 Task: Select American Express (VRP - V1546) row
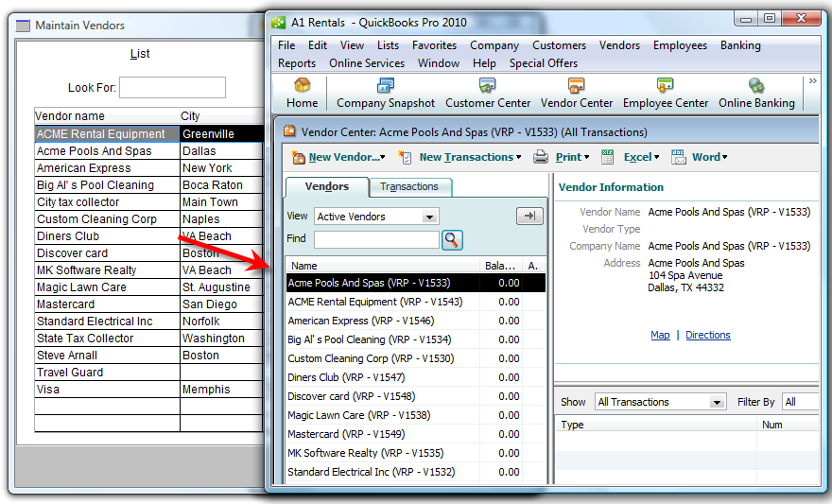tap(415, 321)
